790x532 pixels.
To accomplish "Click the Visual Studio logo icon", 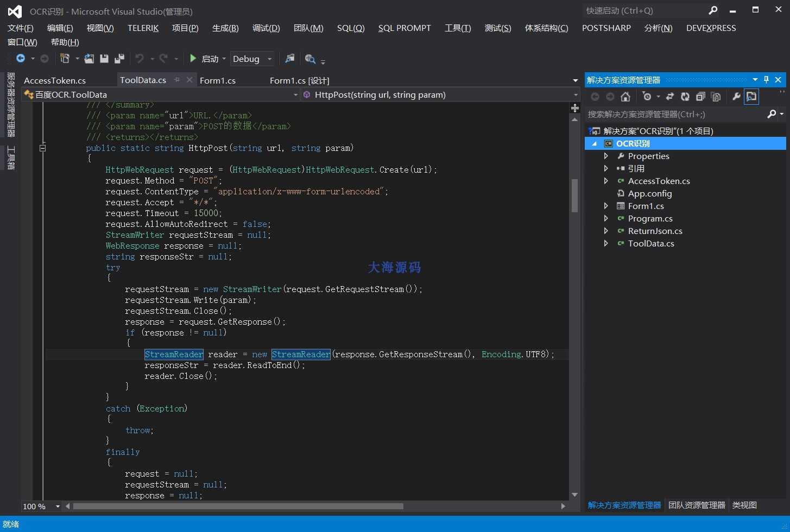I will pyautogui.click(x=15, y=11).
